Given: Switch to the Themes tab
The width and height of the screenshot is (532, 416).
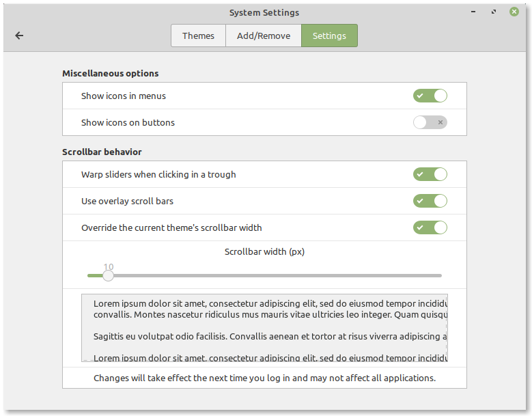Looking at the screenshot, I should (x=198, y=36).
